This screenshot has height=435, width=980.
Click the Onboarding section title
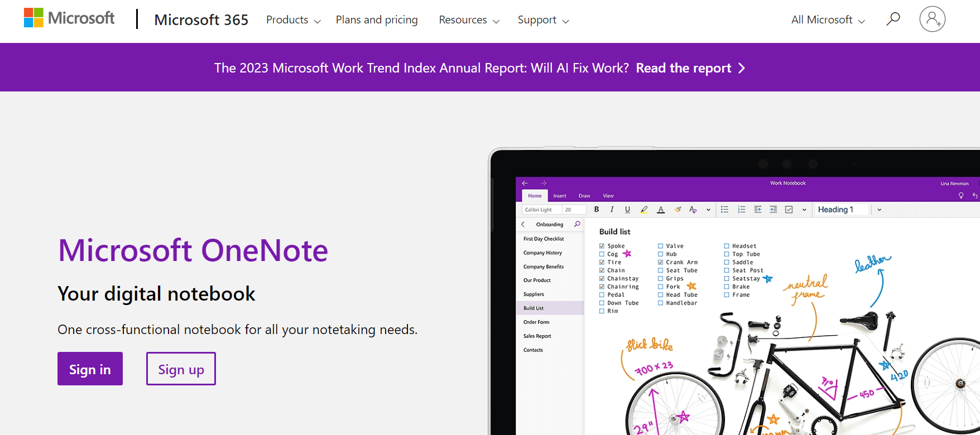(x=550, y=224)
